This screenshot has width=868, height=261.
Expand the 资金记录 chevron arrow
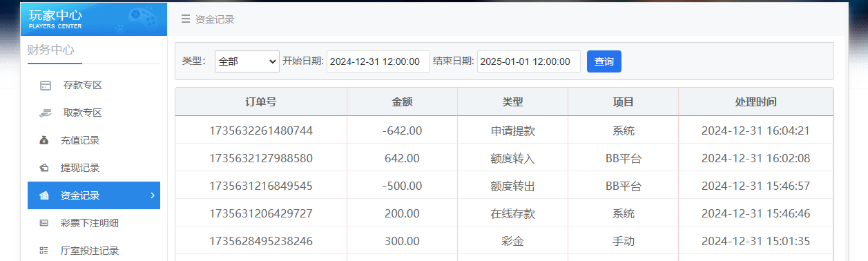tap(153, 195)
